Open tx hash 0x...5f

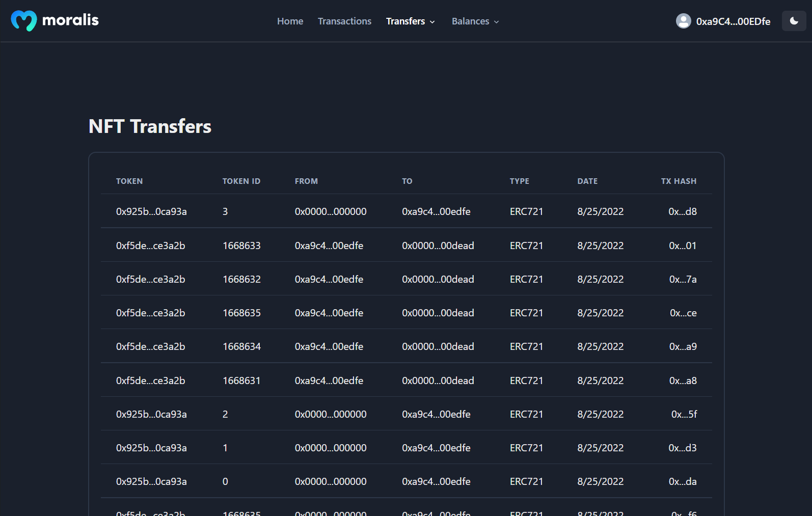(x=684, y=414)
